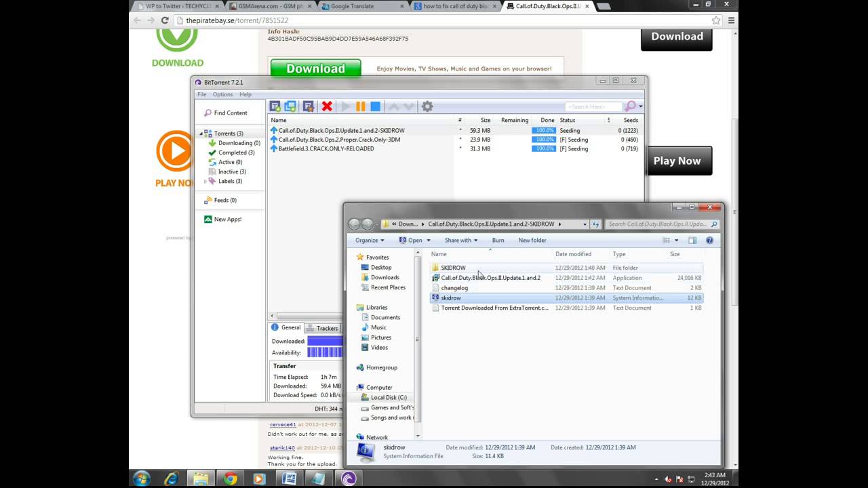
Task: Click Explorer refresh button beside address bar
Action: [595, 224]
